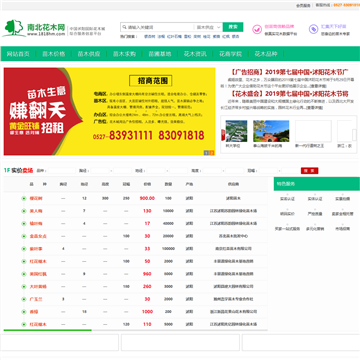Image resolution: width=360 pixels, height=360 pixels.
Task: Open the 【广告招商】 headline link
Action: pos(289,72)
